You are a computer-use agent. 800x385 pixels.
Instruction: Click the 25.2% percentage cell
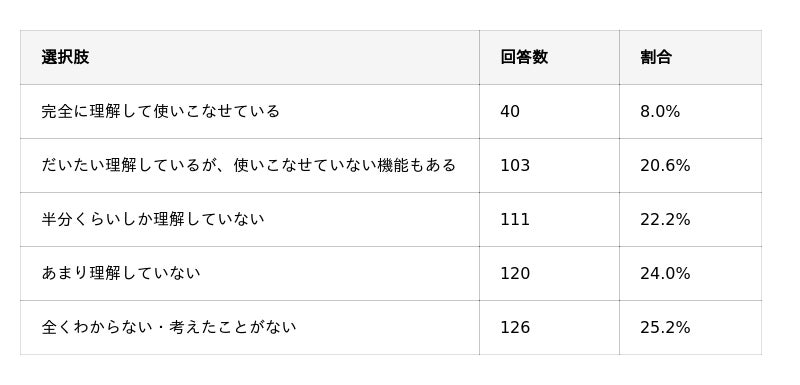665,327
